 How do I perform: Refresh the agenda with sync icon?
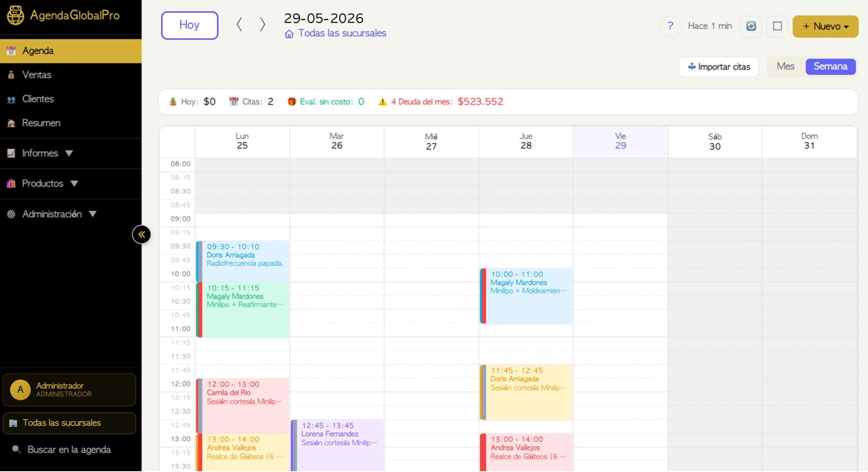[x=751, y=26]
